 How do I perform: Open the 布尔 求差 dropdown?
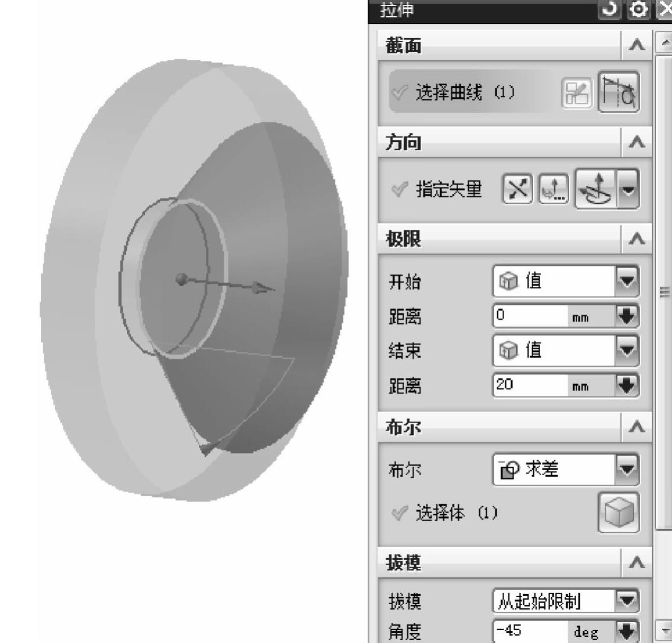627,470
